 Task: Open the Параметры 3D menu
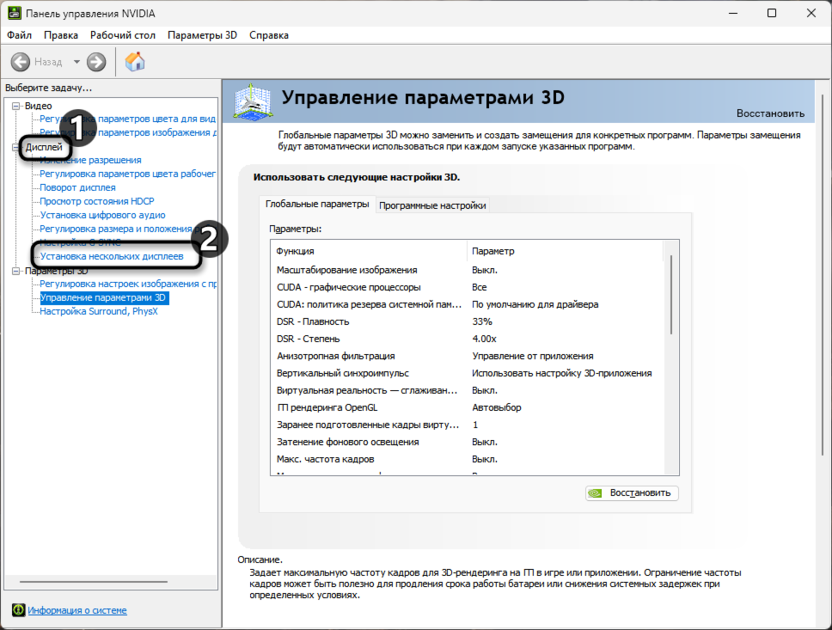[x=202, y=35]
